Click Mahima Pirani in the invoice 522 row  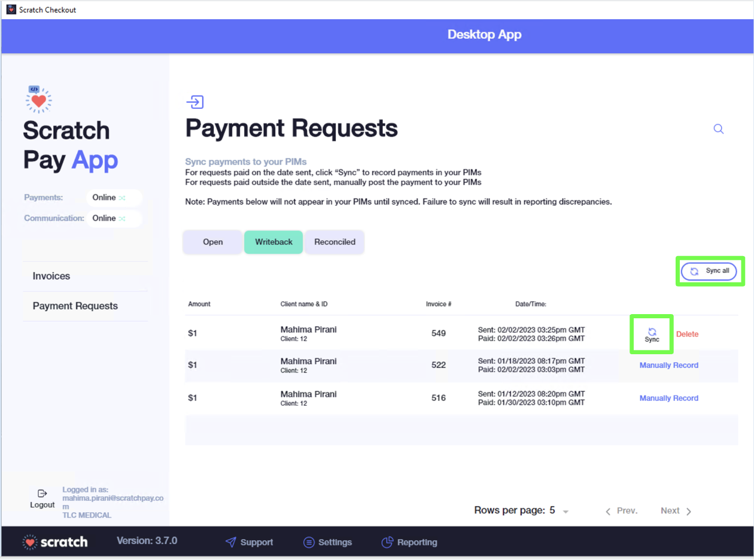308,361
